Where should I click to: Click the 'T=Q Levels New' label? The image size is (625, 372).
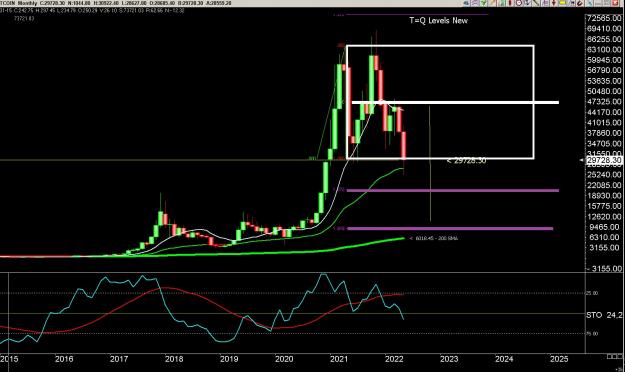(438, 20)
